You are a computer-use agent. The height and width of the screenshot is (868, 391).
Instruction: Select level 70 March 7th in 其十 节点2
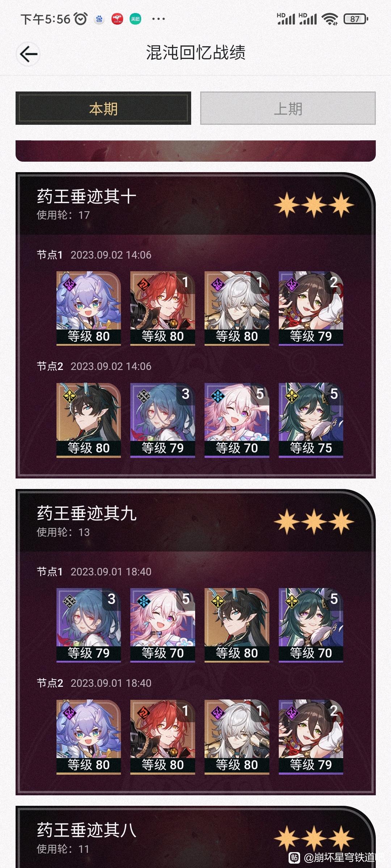[237, 420]
